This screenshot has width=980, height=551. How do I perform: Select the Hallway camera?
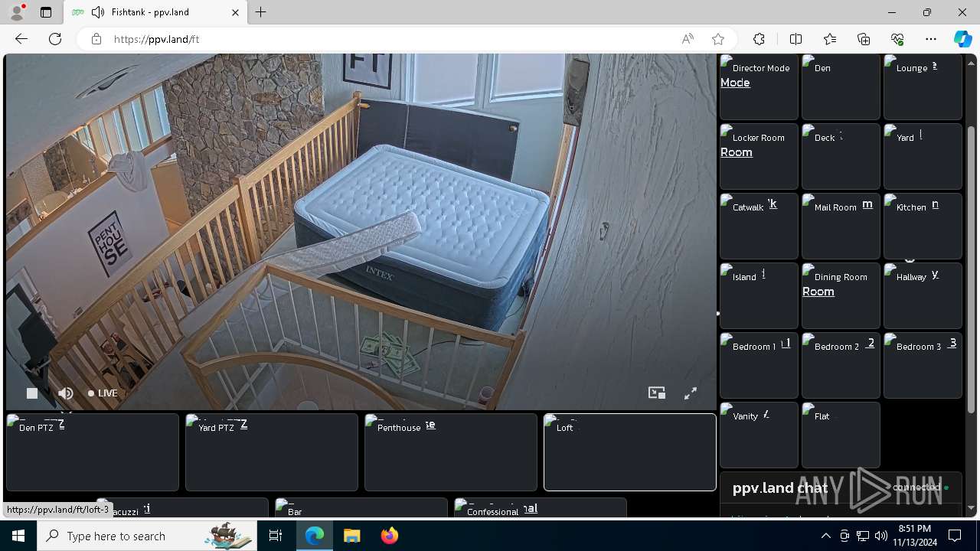click(x=923, y=295)
